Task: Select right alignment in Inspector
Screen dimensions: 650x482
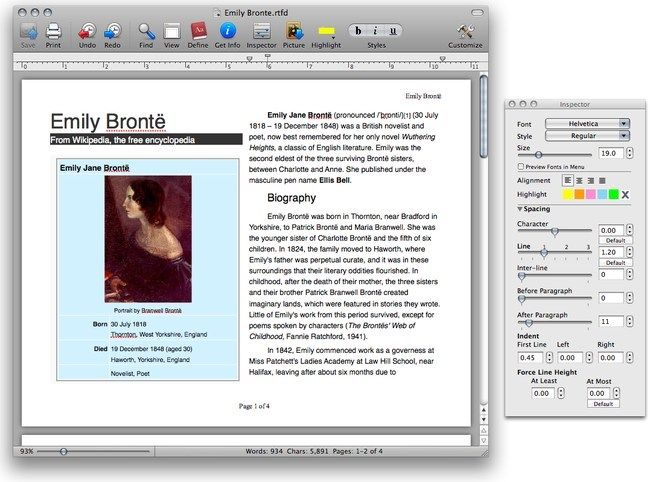Action: pos(591,180)
